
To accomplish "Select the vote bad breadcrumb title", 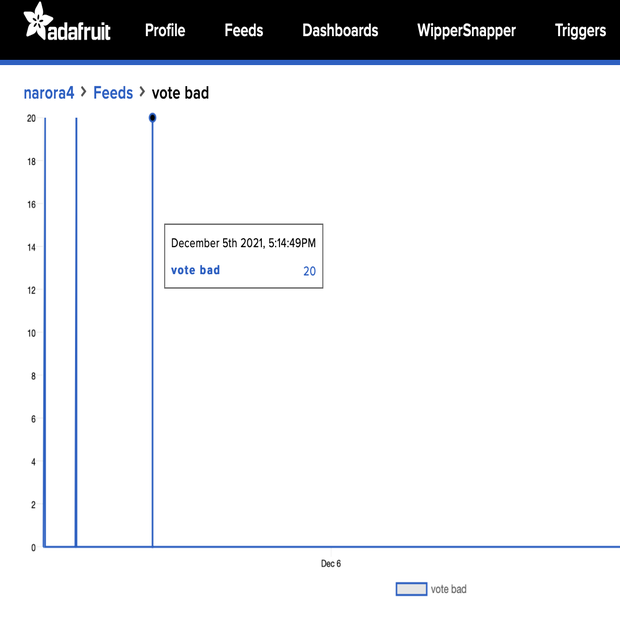I will 180,93.
